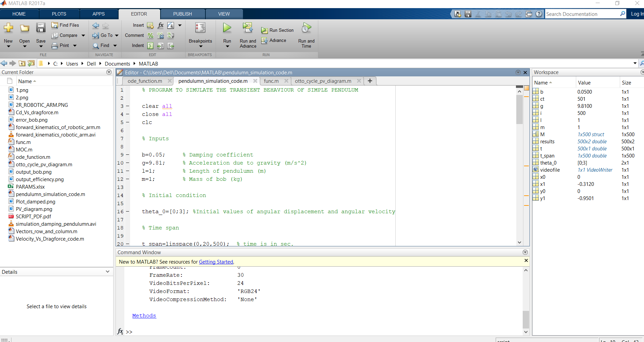This screenshot has width=644, height=342.
Task: Click the Insert Section icon
Action: pyautogui.click(x=151, y=25)
